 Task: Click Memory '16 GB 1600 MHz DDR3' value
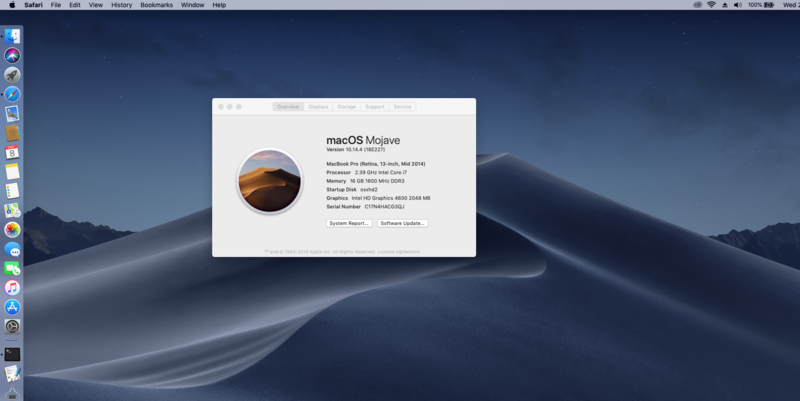click(377, 181)
